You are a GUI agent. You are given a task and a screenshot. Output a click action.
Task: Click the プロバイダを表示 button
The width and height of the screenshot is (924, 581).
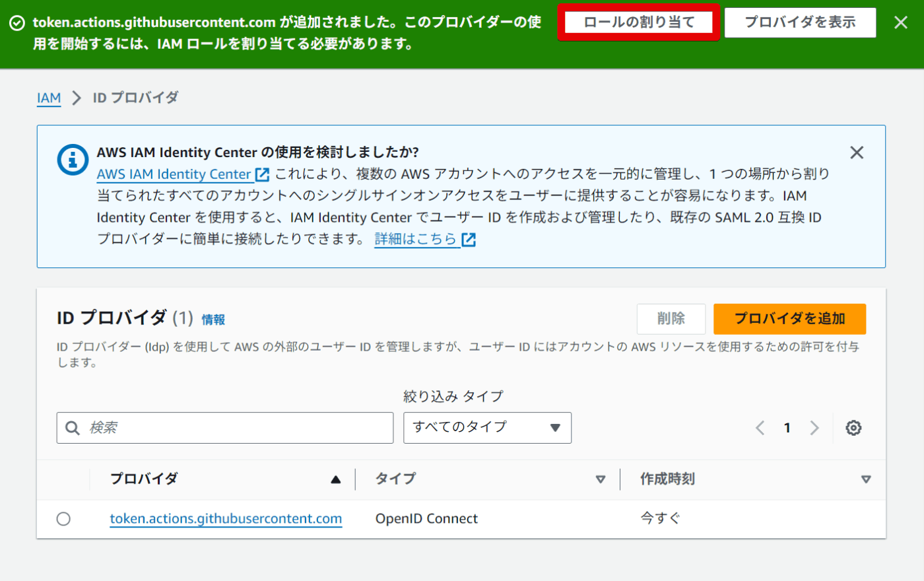coord(800,22)
